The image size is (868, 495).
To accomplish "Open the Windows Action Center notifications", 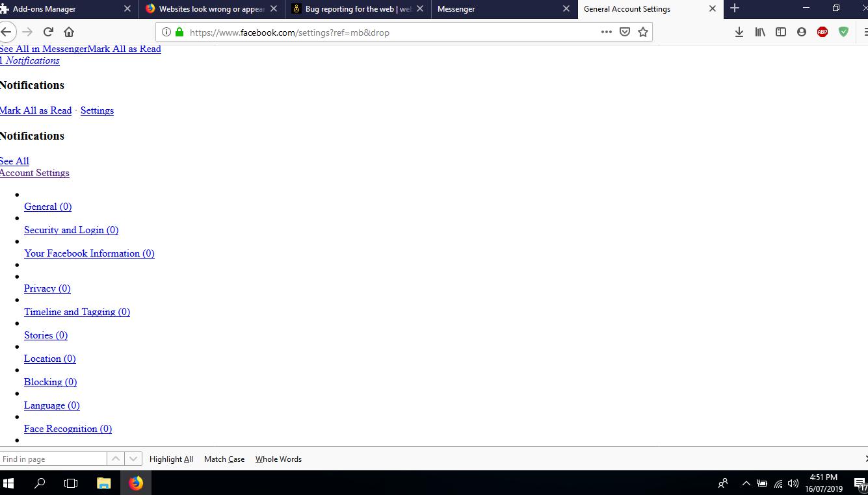I will tap(860, 483).
